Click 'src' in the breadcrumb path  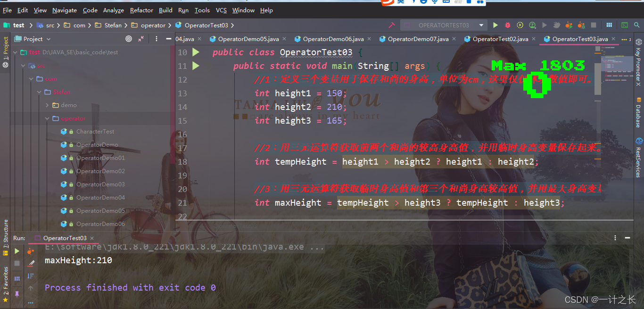pyautogui.click(x=50, y=25)
